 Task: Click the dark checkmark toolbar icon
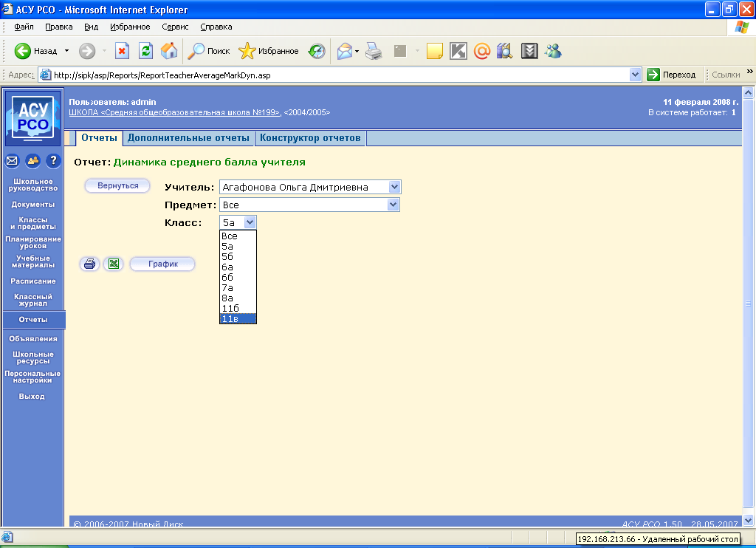tap(529, 51)
